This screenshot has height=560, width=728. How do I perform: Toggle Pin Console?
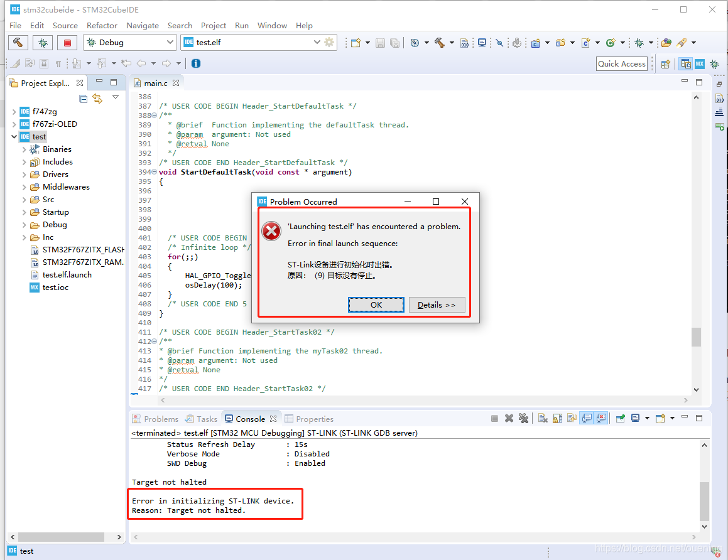621,419
